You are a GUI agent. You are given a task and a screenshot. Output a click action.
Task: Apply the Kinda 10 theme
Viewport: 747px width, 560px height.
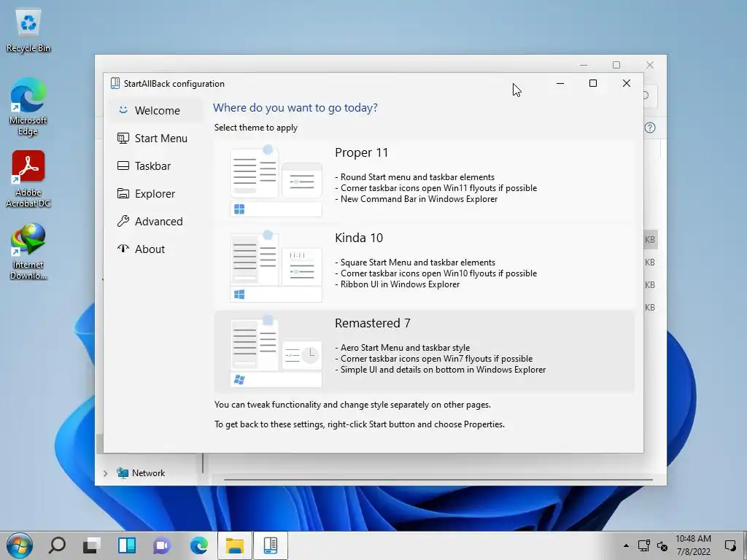coord(424,268)
